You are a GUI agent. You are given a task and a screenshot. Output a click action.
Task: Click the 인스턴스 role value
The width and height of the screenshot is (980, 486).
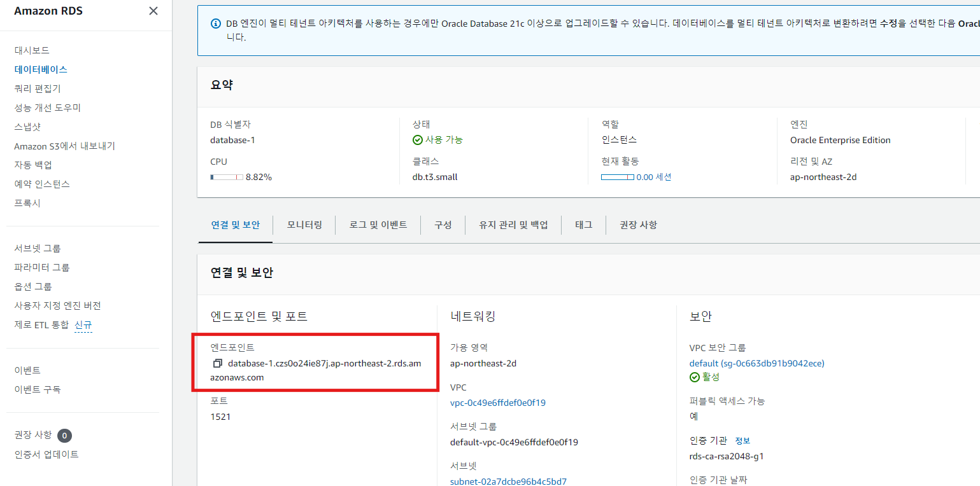619,140
